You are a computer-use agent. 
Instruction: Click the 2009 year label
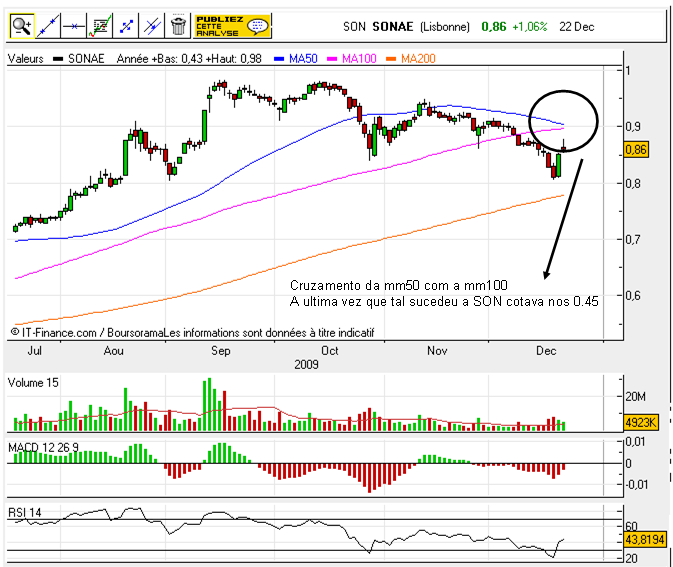point(306,364)
